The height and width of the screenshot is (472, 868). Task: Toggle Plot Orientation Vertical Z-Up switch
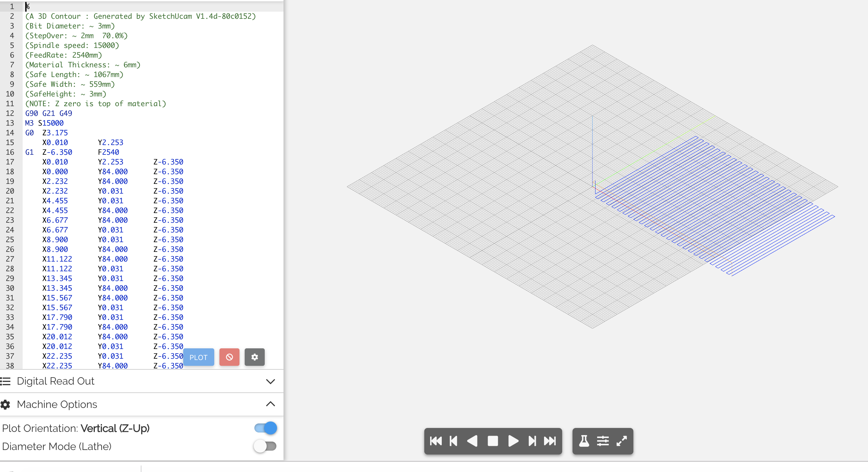point(265,428)
